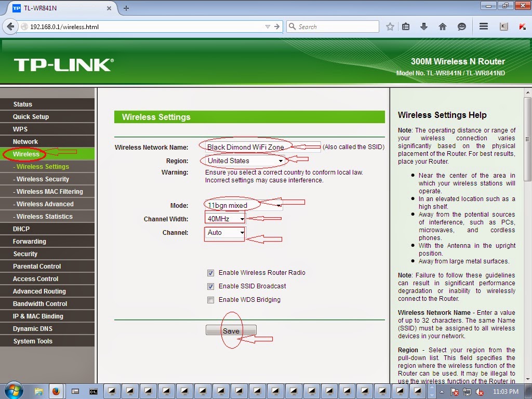
Task: Open the URL history dropdown arrow
Action: (268, 26)
